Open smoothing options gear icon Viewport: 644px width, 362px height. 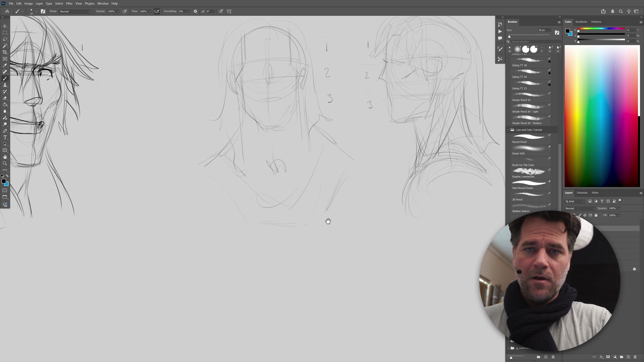click(196, 11)
